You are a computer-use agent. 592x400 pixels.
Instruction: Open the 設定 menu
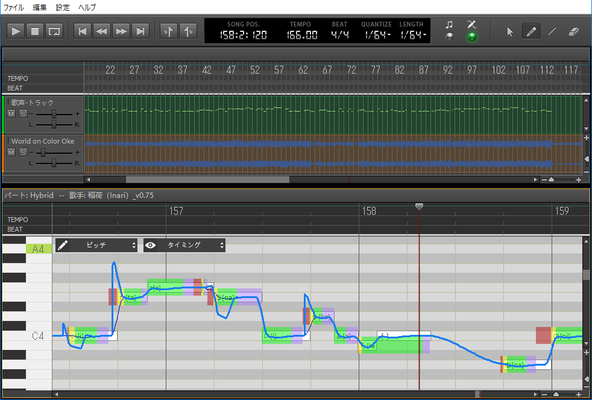[x=63, y=7]
